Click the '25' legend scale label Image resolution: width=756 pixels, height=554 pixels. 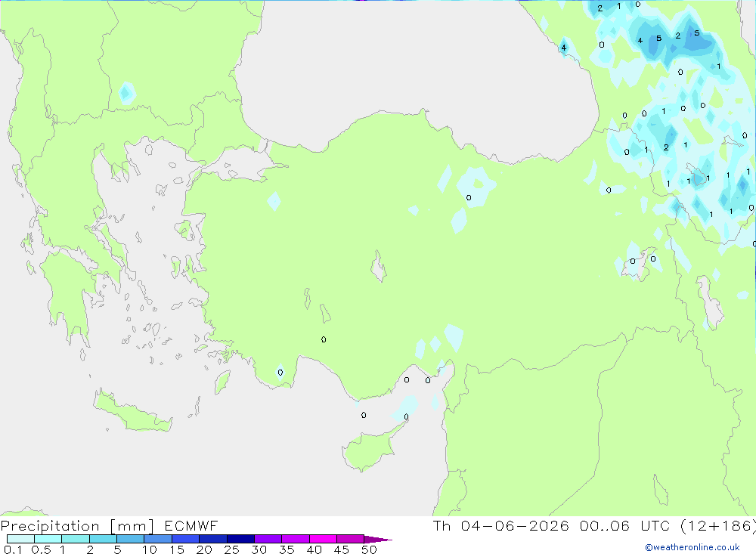231,549
